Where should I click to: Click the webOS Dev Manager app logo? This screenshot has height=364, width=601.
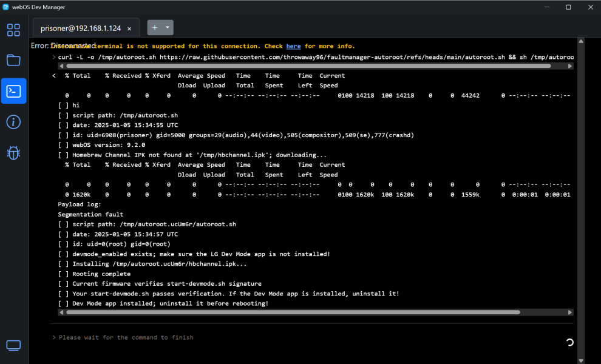[6, 7]
